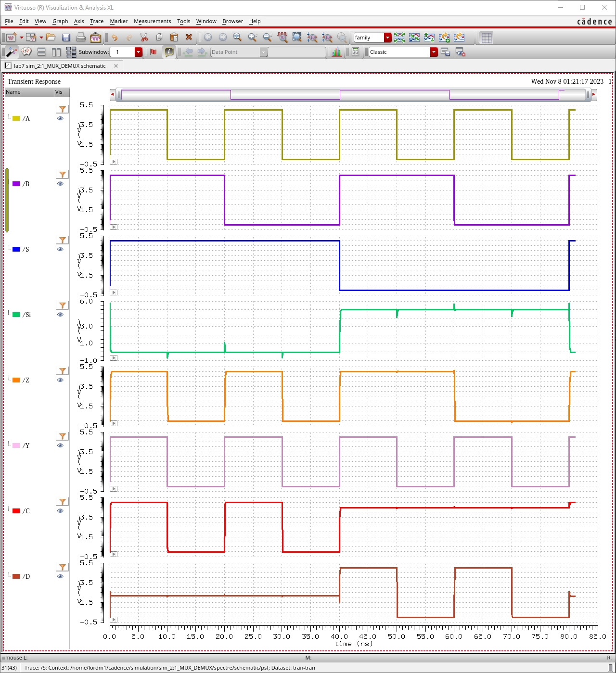
Task: Click the scissors Cut icon
Action: 144,38
